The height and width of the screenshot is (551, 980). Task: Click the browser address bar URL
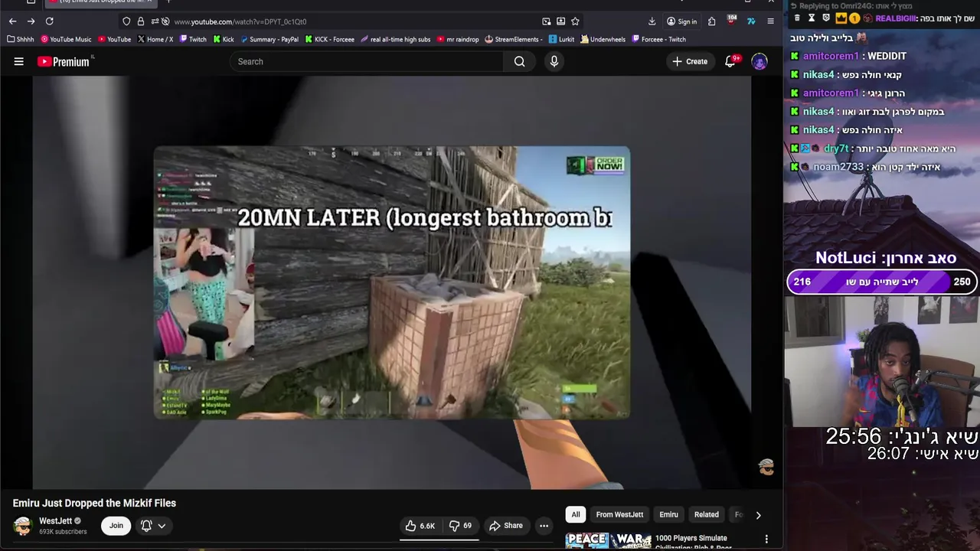[x=240, y=21]
